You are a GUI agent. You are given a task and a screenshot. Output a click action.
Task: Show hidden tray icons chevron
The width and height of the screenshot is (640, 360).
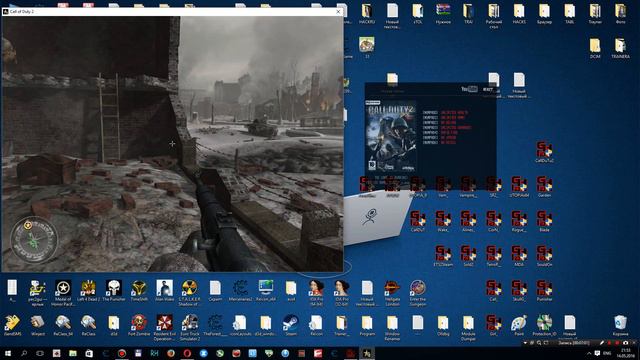pyautogui.click(x=589, y=353)
